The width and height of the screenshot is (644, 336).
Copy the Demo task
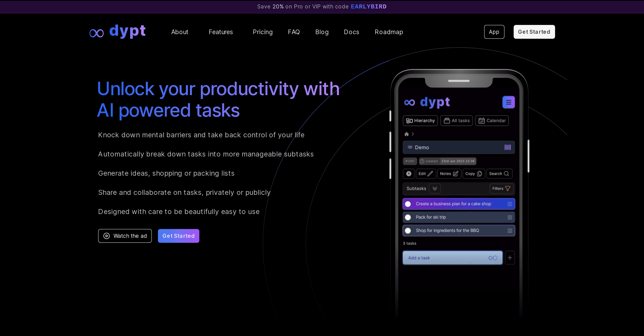[x=473, y=174]
